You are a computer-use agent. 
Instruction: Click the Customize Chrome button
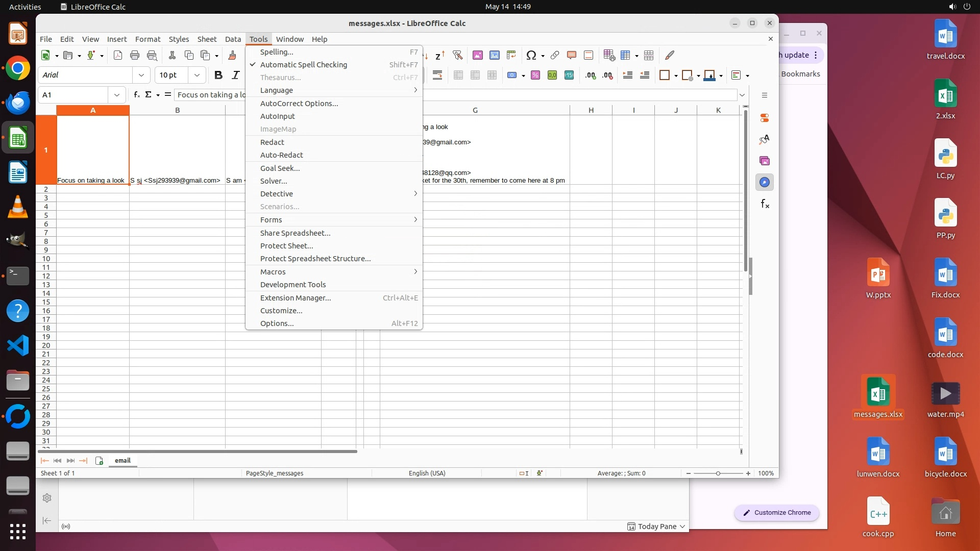point(777,513)
